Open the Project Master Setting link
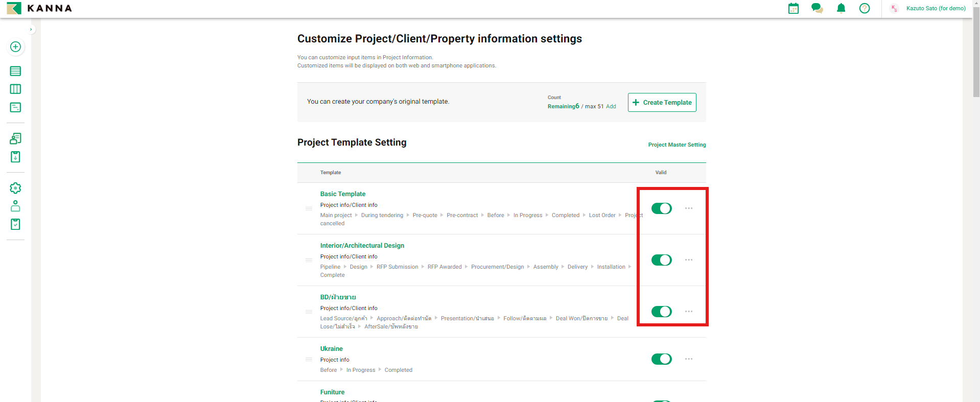980x402 pixels. coord(676,145)
